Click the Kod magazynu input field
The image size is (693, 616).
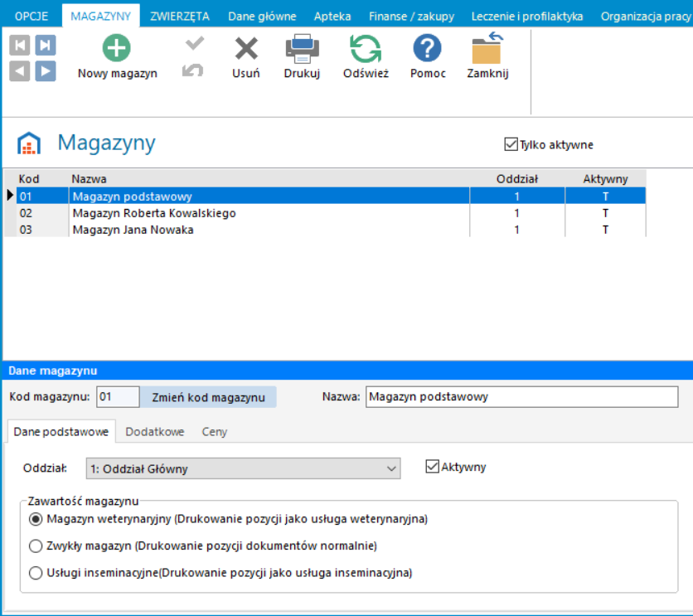coord(118,397)
